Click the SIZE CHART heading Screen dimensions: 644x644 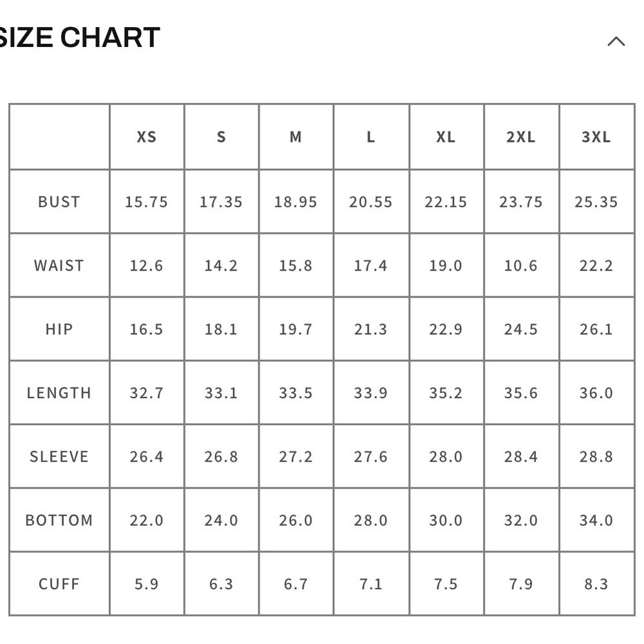click(x=79, y=38)
